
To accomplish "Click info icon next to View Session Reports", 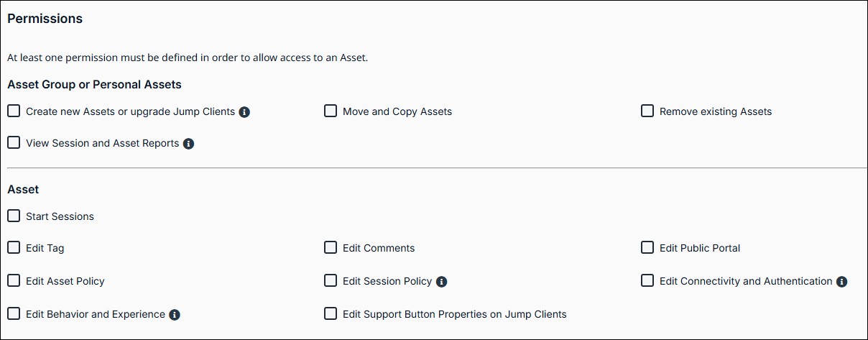I will [188, 144].
